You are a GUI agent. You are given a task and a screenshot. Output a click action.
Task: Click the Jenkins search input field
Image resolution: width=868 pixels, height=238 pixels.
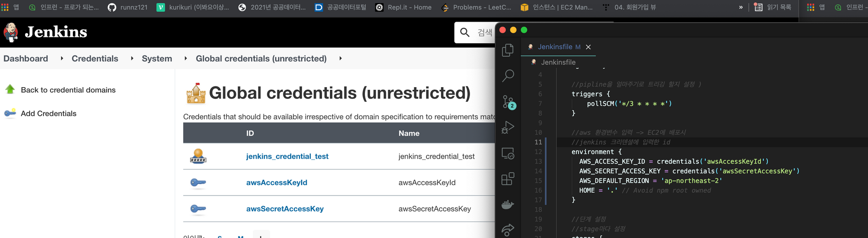click(x=484, y=33)
